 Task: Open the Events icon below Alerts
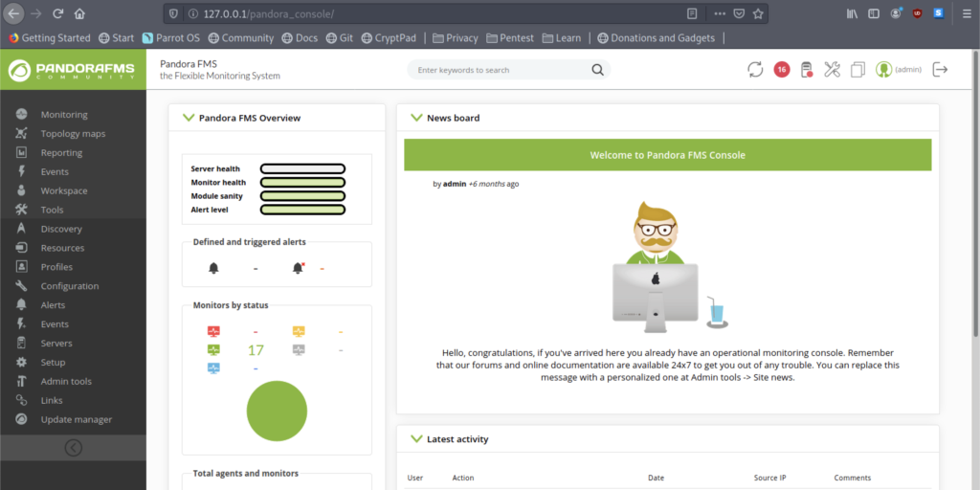coord(21,323)
